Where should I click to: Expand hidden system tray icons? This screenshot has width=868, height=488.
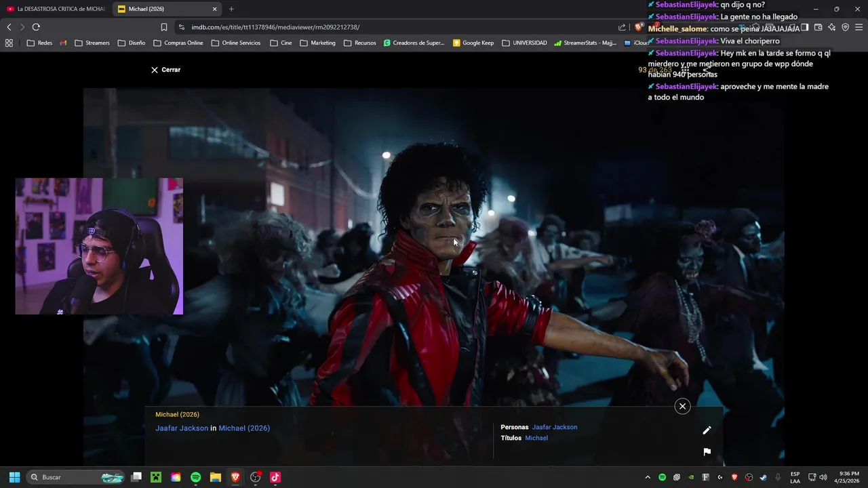coord(648,477)
